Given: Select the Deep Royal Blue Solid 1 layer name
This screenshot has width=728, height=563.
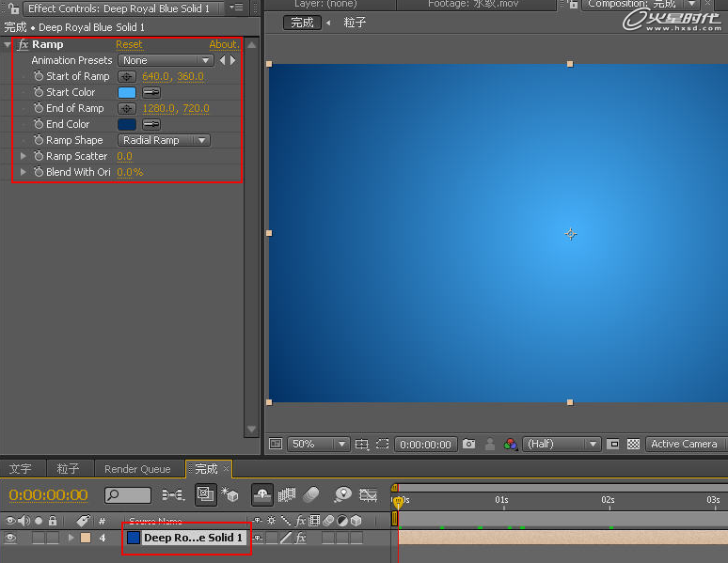Looking at the screenshot, I should pyautogui.click(x=193, y=539).
